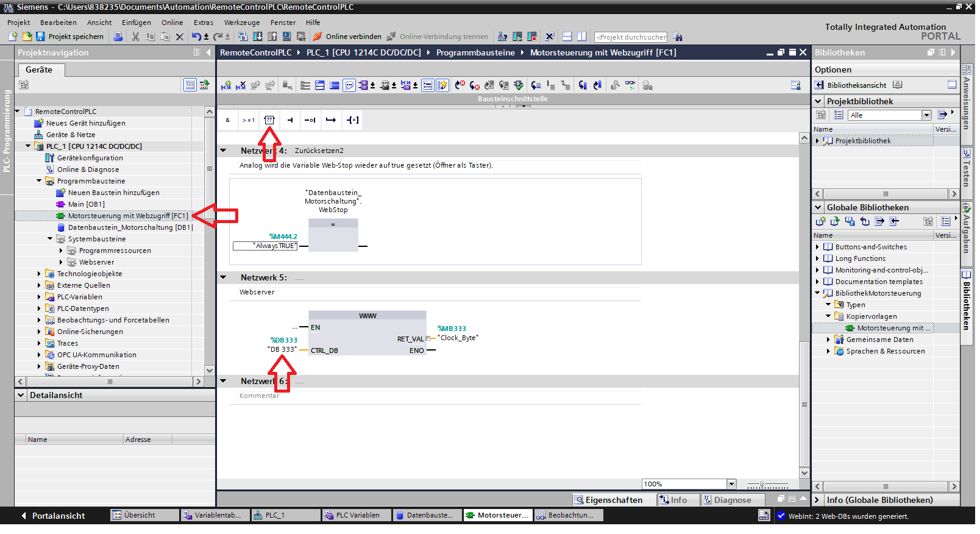Switch to the PLC Variablen editor tab
The image size is (980, 534).
tap(357, 515)
